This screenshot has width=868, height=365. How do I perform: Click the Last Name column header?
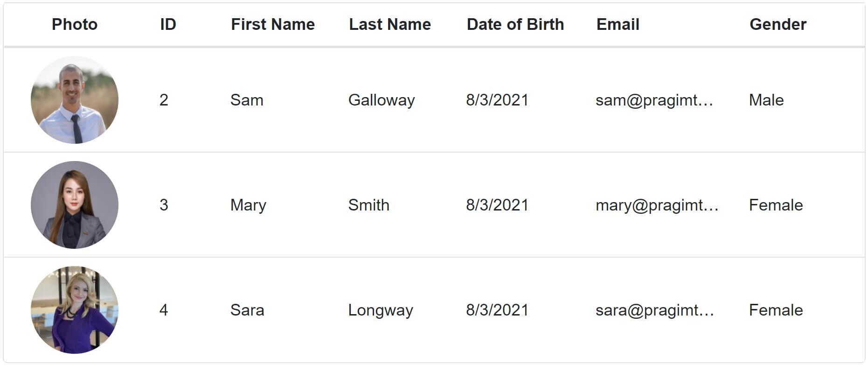pyautogui.click(x=390, y=24)
